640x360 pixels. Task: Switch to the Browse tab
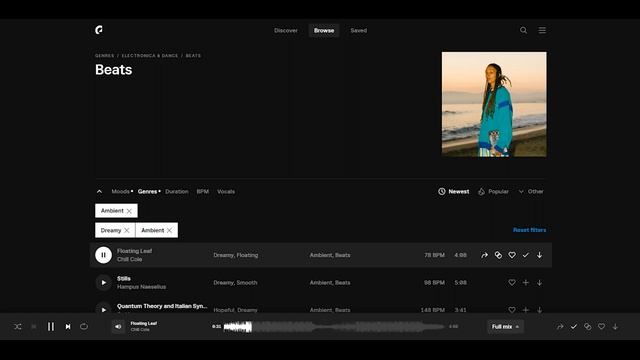(x=324, y=30)
